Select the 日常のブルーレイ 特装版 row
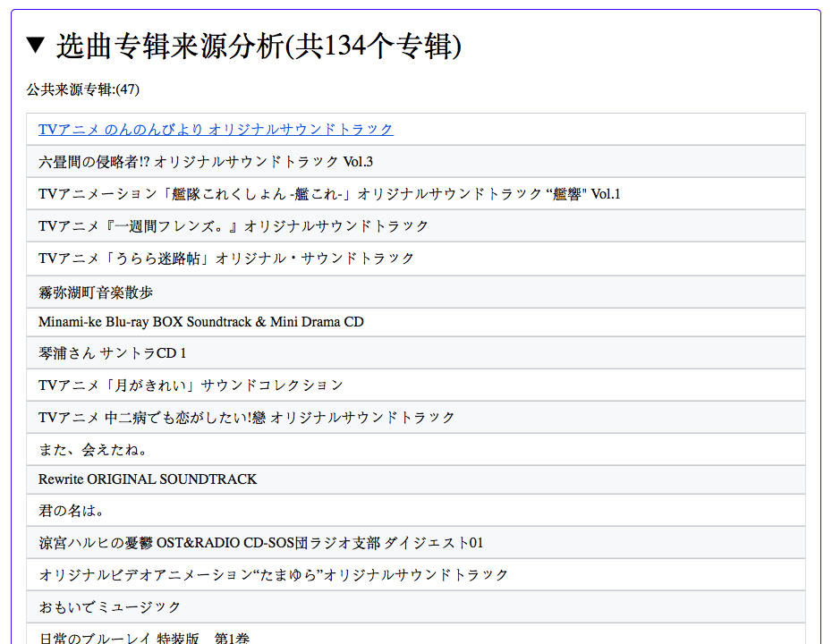This screenshot has width=832, height=644. tap(416, 634)
